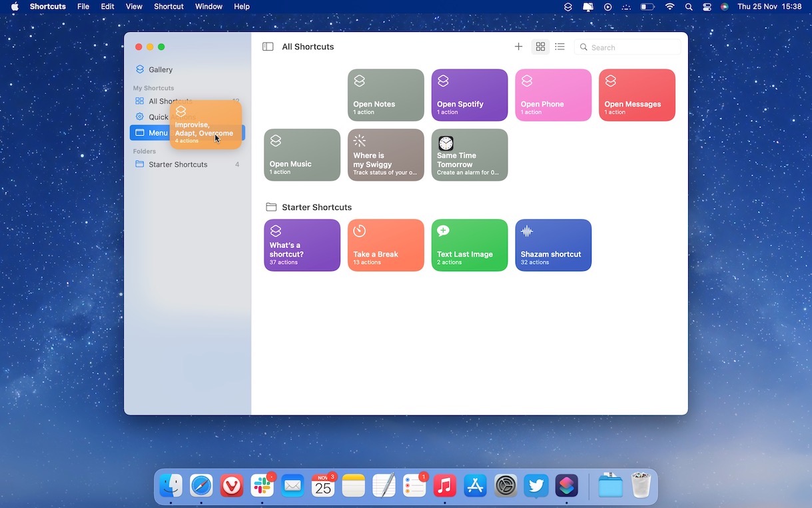This screenshot has width=812, height=508.
Task: Select the What's a shortcut? card
Action: (x=302, y=245)
